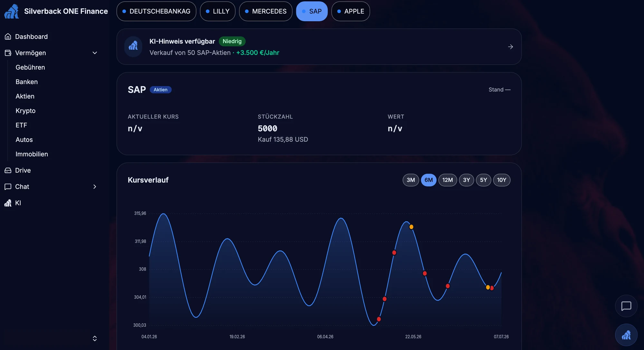644x350 pixels.
Task: Click the home icon beside Dashboard
Action: click(x=8, y=37)
